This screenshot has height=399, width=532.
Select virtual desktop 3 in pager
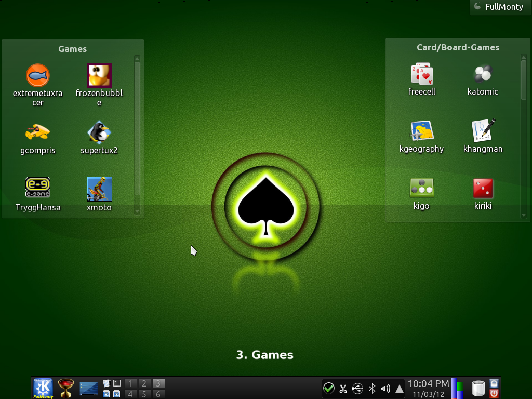coord(158,383)
